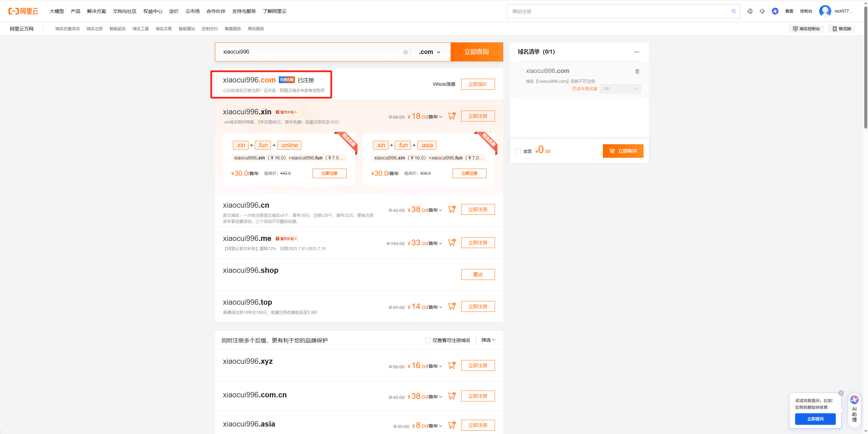The height and width of the screenshot is (434, 868).
Task: Click the headset customer support icon
Action: tap(762, 11)
